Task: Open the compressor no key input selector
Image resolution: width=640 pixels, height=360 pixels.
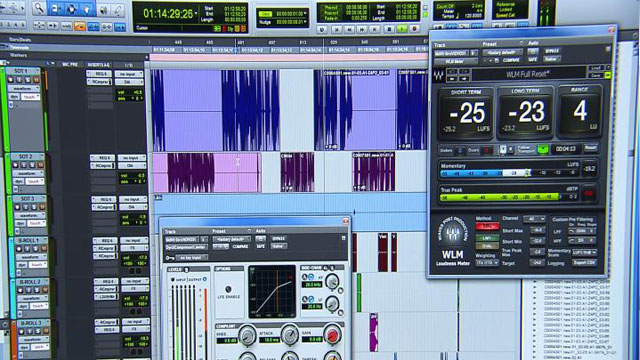Action: (191, 258)
